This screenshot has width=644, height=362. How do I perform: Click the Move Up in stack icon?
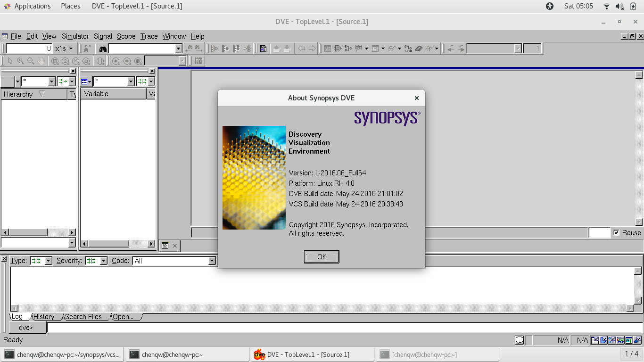pyautogui.click(x=277, y=49)
